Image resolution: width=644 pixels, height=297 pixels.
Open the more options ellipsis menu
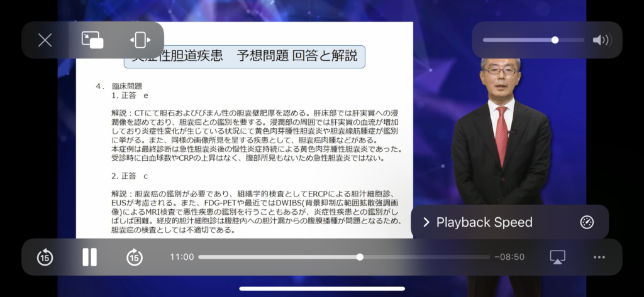pos(599,257)
